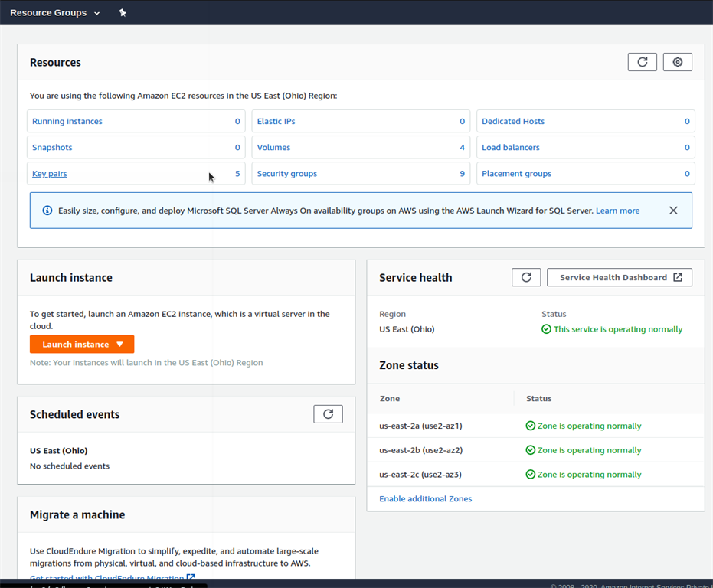Dismiss the SQL Server Launch Wizard banner

[673, 210]
